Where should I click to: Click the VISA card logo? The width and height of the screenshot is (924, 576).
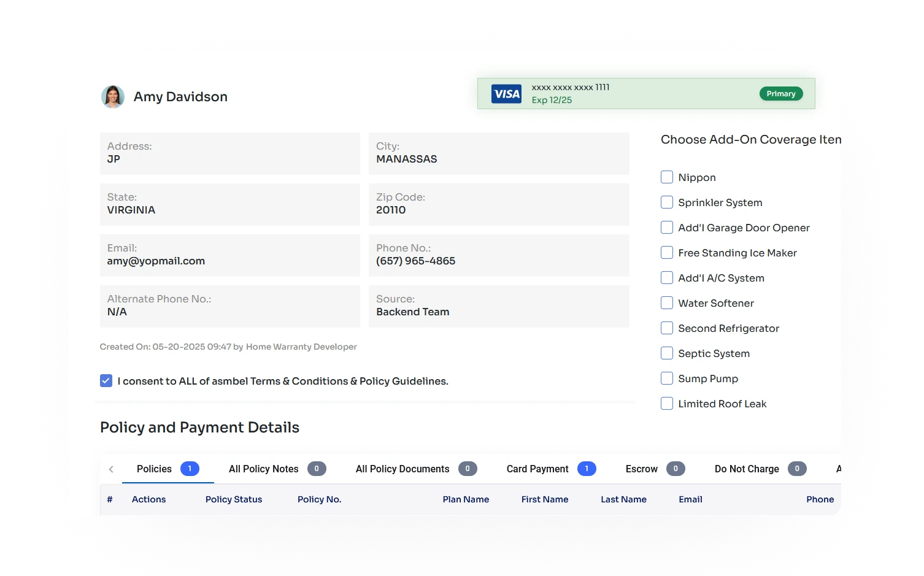pyautogui.click(x=506, y=94)
